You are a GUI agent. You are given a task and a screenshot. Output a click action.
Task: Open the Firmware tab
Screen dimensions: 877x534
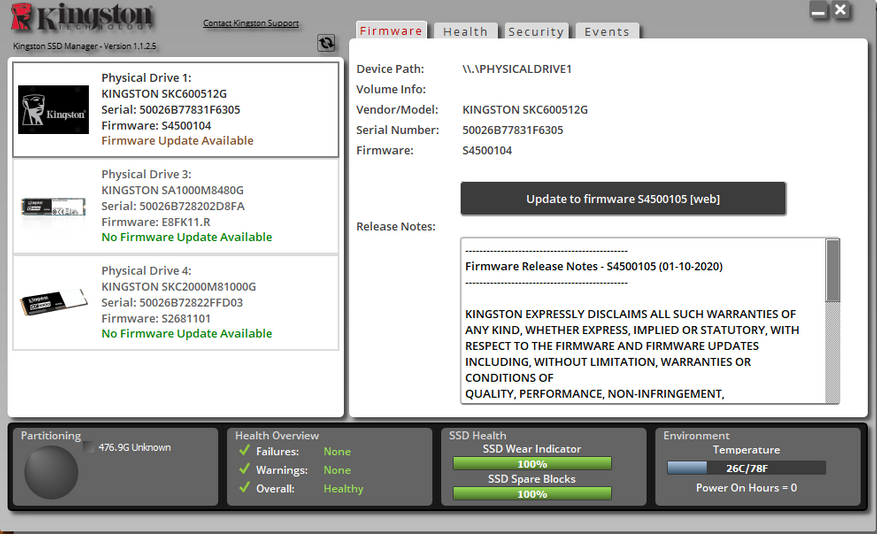click(391, 31)
